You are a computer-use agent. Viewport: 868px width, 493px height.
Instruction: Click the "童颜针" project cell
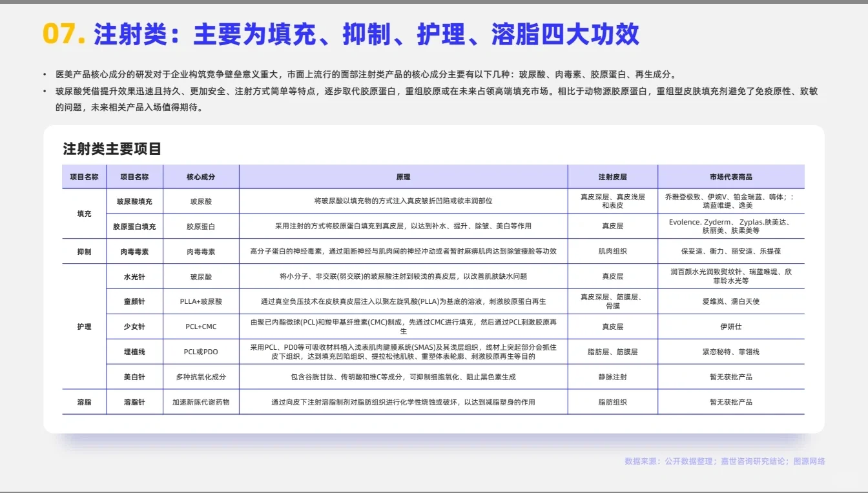pos(134,301)
